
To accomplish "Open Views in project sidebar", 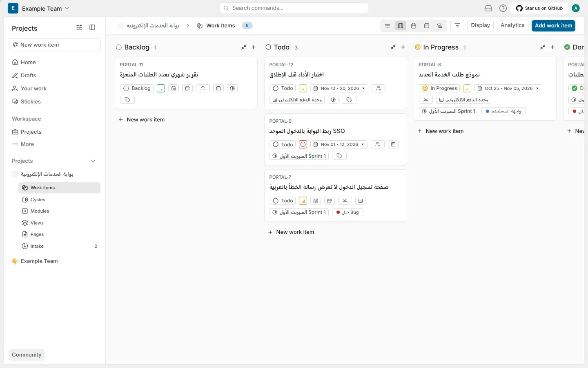I will point(59,223).
